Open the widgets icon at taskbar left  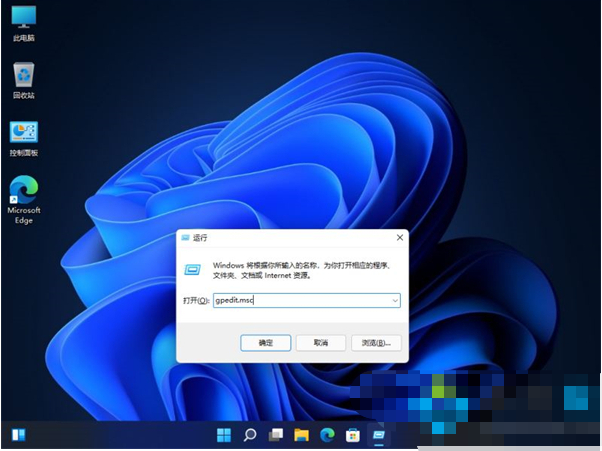(x=18, y=435)
